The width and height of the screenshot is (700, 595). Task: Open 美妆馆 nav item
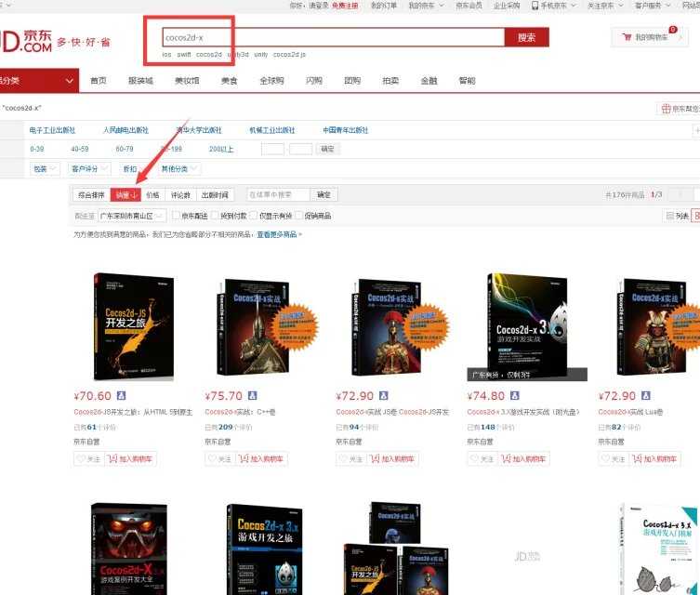[x=187, y=81]
